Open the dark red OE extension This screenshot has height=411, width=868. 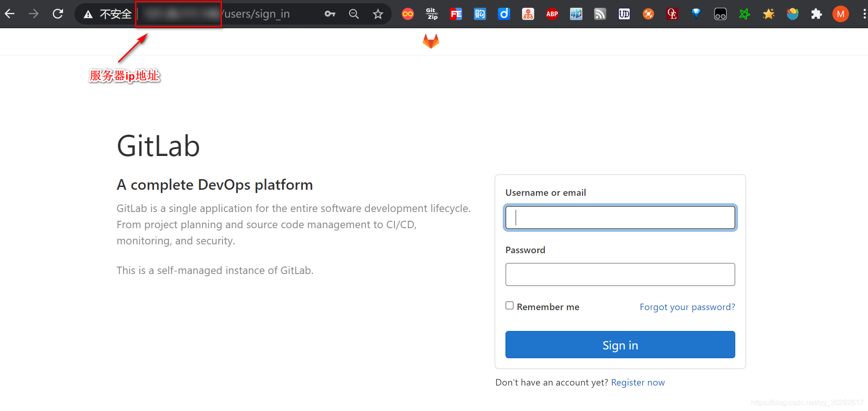[x=672, y=14]
